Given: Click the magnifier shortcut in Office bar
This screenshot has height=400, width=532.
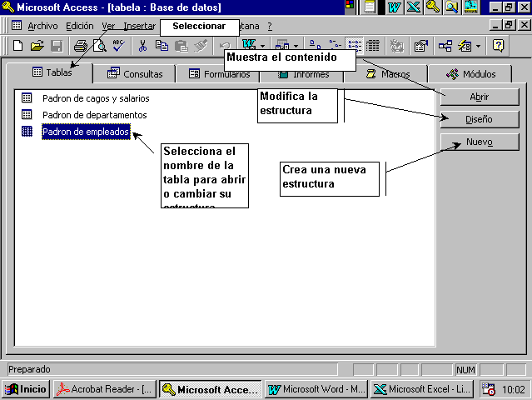Looking at the screenshot, I should tap(451, 7).
